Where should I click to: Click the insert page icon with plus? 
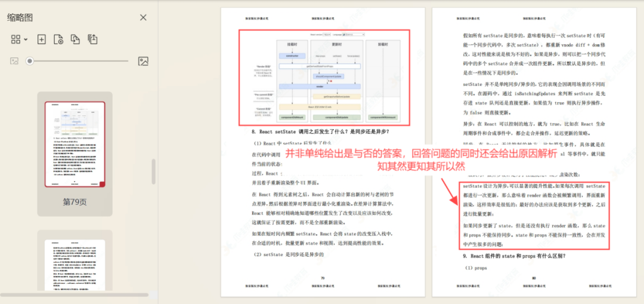click(42, 39)
